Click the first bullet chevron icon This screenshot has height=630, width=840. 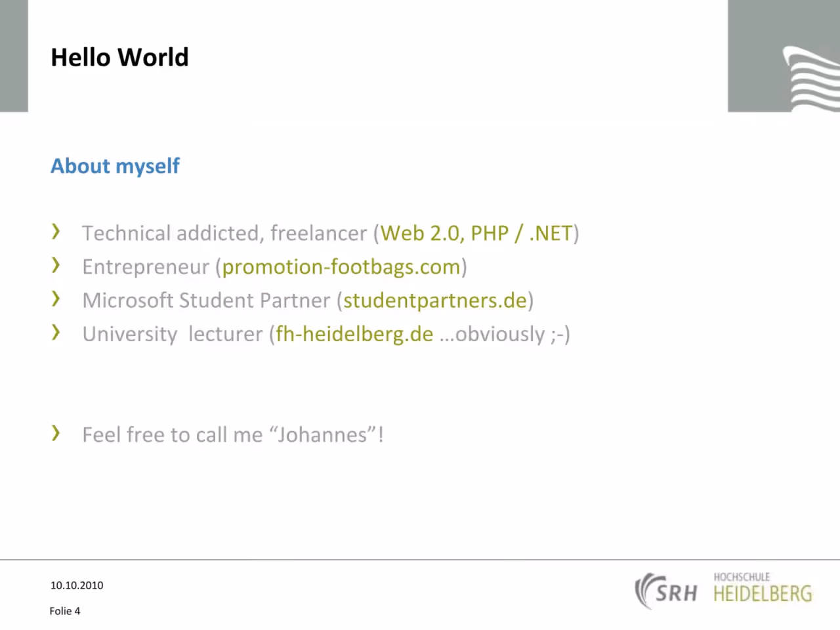click(56, 231)
